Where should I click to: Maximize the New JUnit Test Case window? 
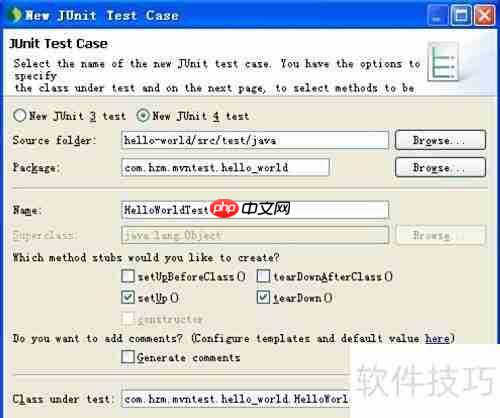click(461, 15)
